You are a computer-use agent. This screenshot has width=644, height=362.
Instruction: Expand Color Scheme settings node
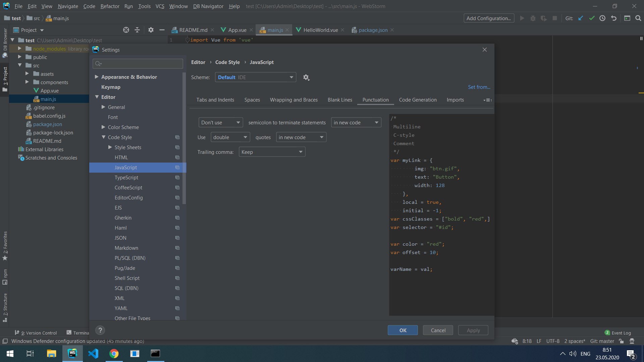103,127
